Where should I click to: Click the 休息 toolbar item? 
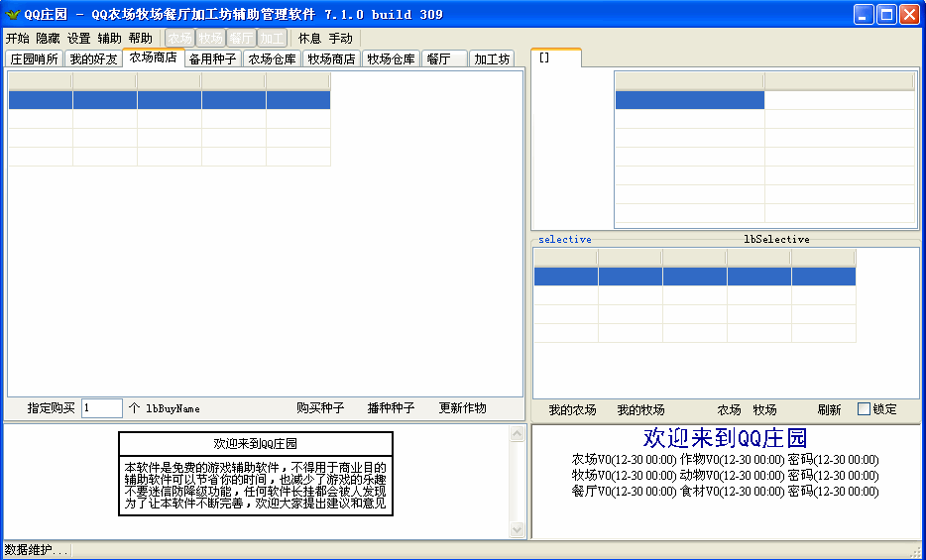pos(309,39)
